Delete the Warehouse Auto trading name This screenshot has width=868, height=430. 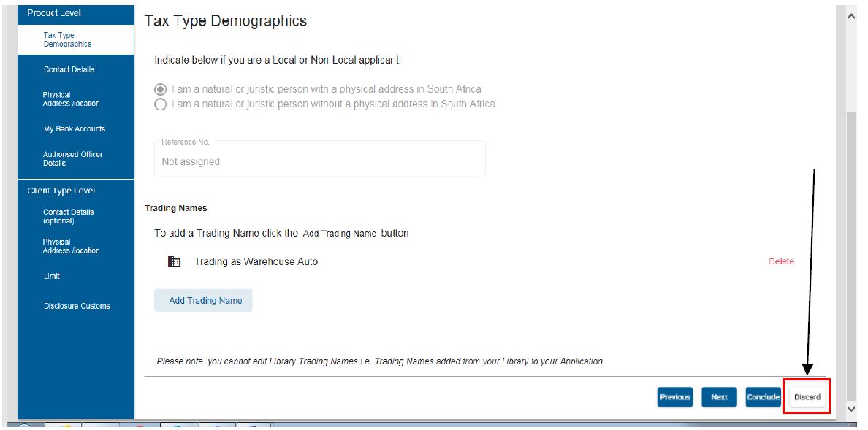click(781, 261)
